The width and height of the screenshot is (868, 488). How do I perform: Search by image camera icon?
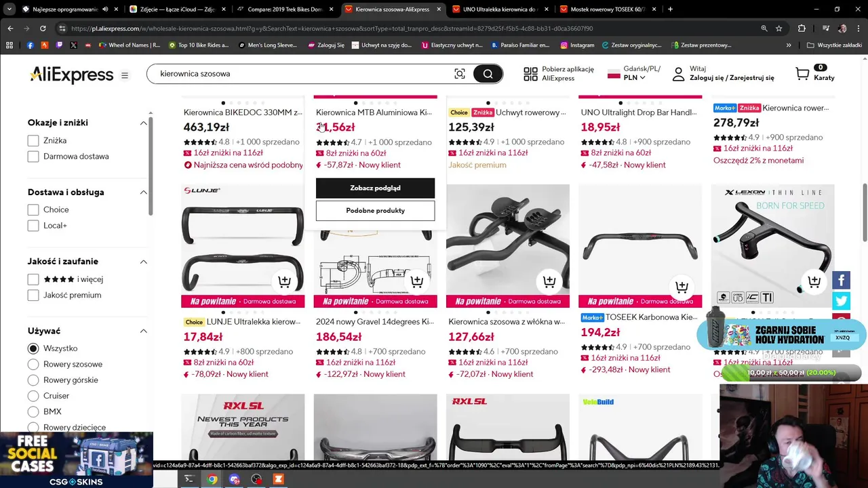click(x=460, y=74)
